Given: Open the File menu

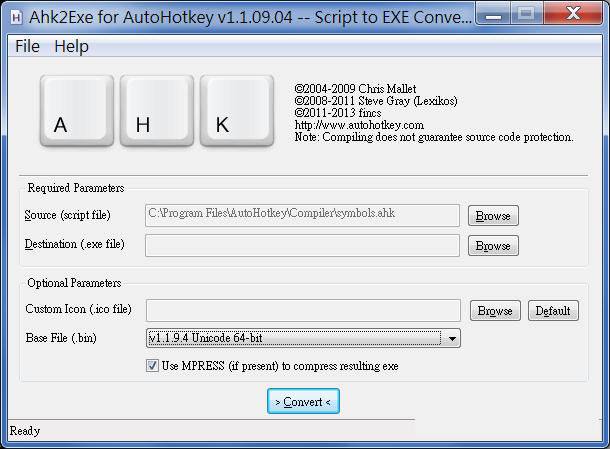Looking at the screenshot, I should 27,46.
